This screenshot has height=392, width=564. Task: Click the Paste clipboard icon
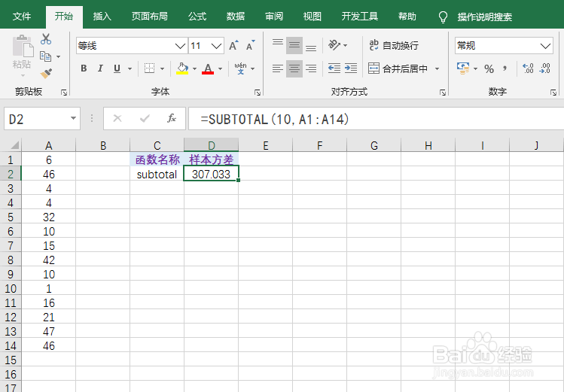coord(23,46)
